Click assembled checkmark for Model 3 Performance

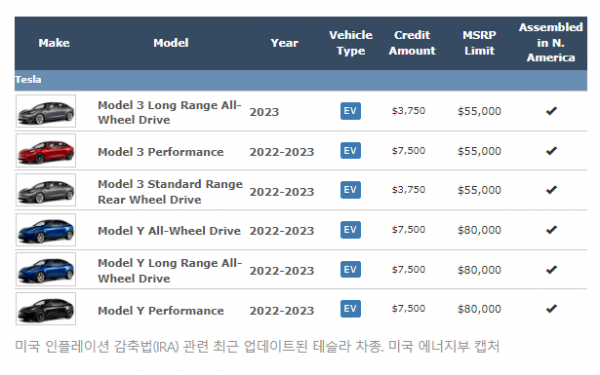pyautogui.click(x=551, y=151)
